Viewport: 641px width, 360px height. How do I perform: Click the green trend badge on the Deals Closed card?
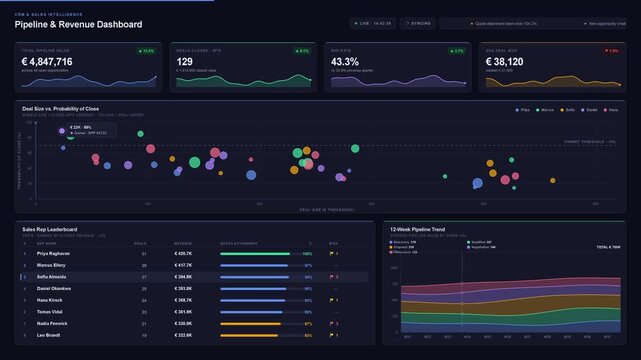[302, 51]
